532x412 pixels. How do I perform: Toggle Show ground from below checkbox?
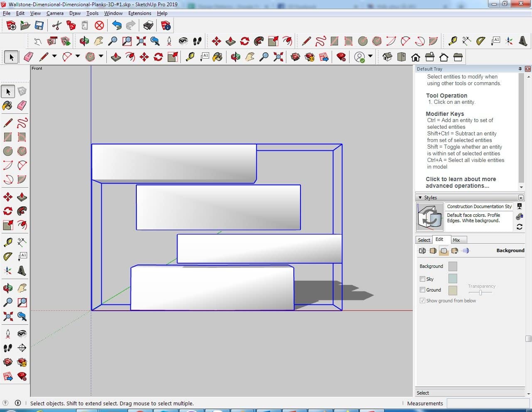(422, 301)
